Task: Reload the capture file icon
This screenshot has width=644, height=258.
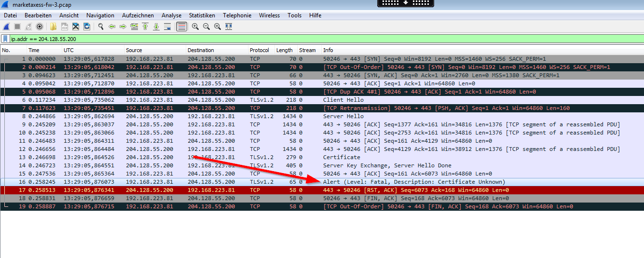Action: (87, 27)
